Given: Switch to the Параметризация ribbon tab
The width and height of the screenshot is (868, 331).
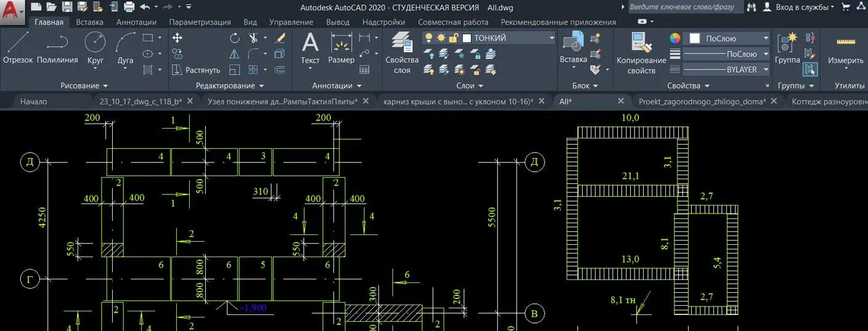Looking at the screenshot, I should pos(200,22).
